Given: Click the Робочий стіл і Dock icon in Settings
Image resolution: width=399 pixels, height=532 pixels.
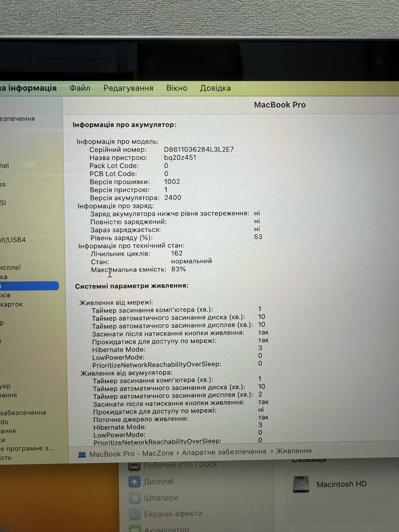Looking at the screenshot, I should coord(134,466).
